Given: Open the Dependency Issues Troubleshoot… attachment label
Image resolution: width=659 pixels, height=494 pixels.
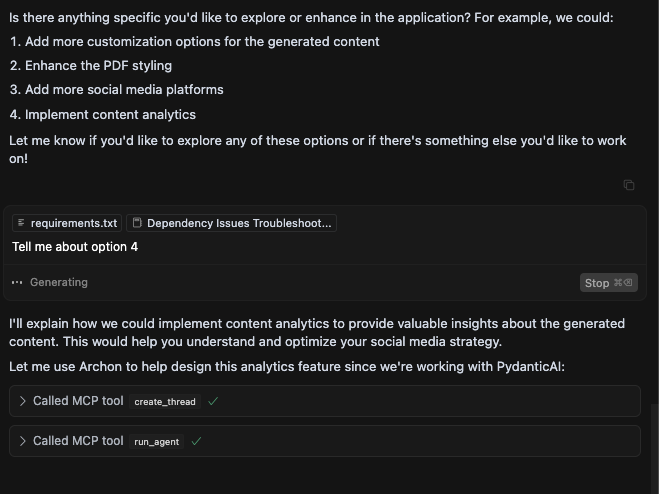Looking at the screenshot, I should pos(239,223).
